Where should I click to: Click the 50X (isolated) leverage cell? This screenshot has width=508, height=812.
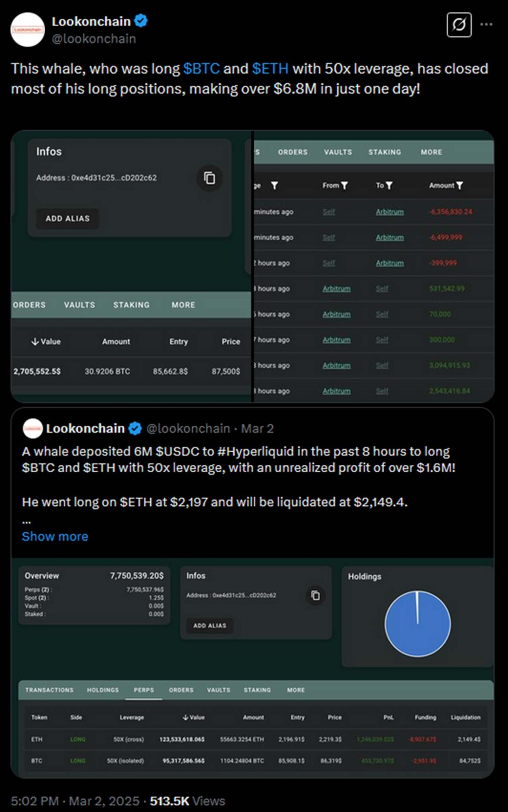pos(126,760)
